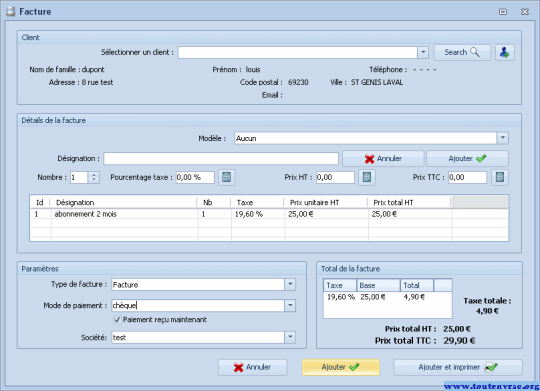Image resolution: width=540 pixels, height=391 pixels.
Task: Toggle the Paiement reçu maintenant checkbox
Action: [x=117, y=320]
